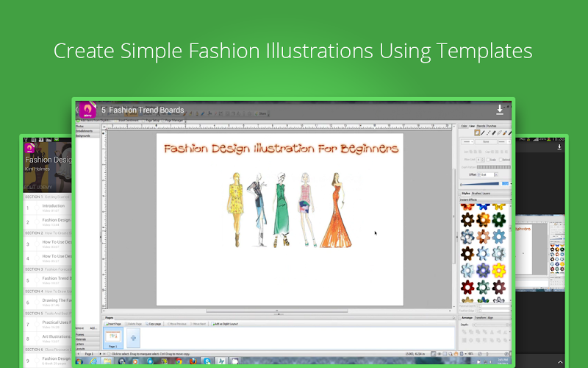Click the Insert Page button
Viewport: 588px width, 368px height.
pyautogui.click(x=114, y=324)
